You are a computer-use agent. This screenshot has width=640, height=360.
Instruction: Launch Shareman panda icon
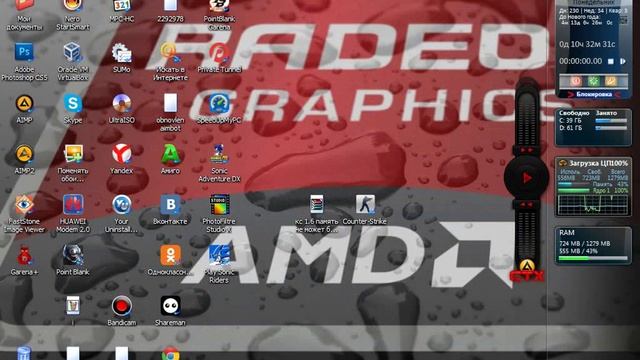point(170,306)
